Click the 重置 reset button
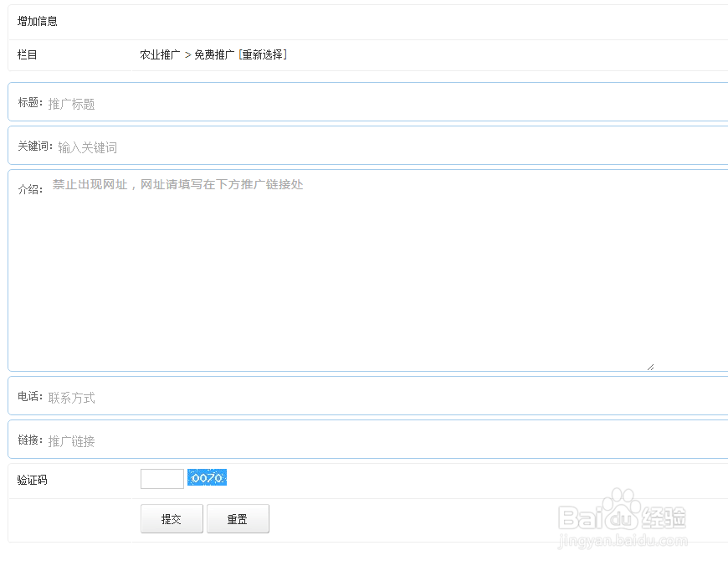728x566 pixels. pyautogui.click(x=238, y=518)
